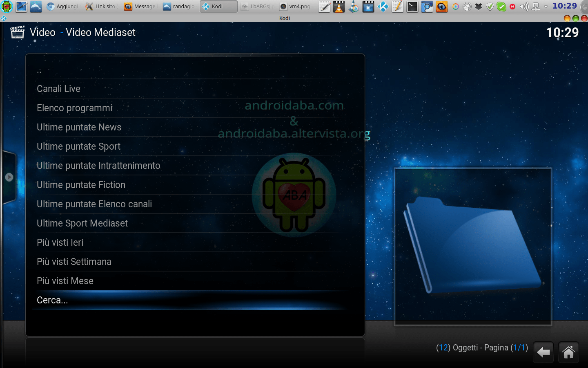Open the dolphin file manager launcher in taskbar
The width and height of the screenshot is (588, 368).
pyautogui.click(x=36, y=7)
